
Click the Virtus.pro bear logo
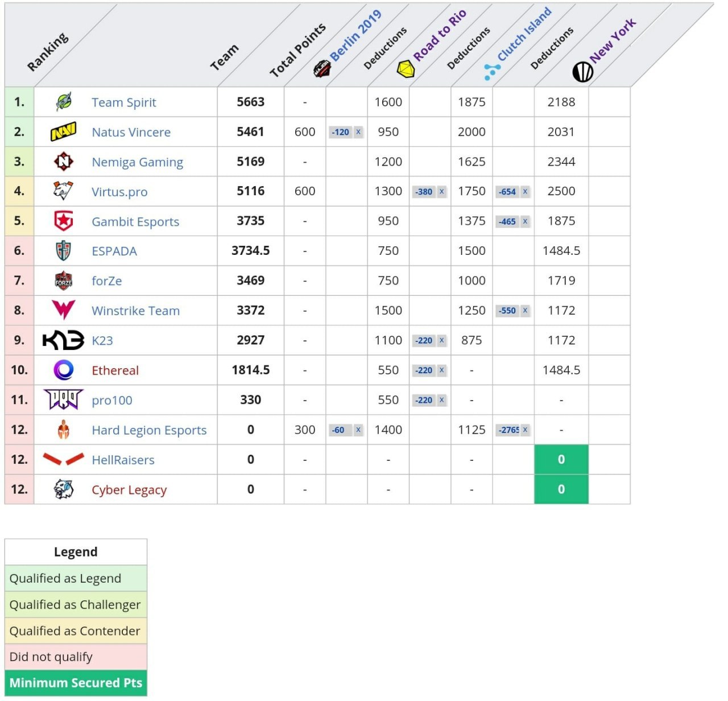point(63,191)
